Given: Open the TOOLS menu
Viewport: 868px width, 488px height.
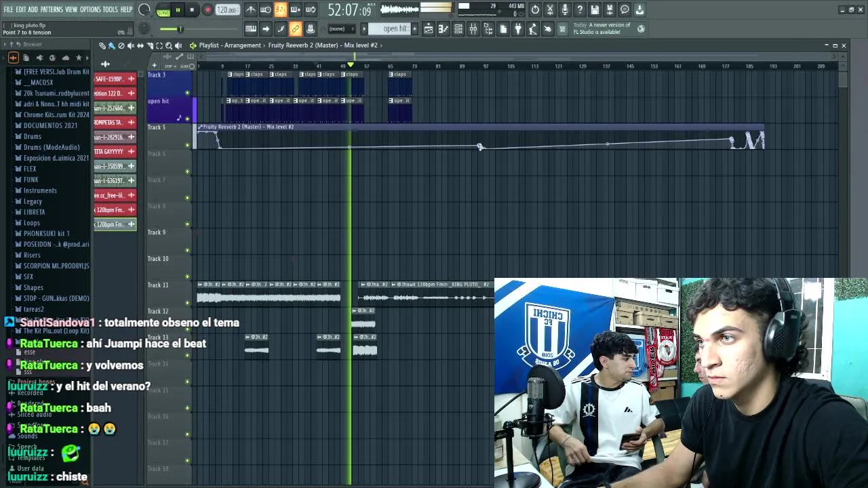Looking at the screenshot, I should coord(110,9).
